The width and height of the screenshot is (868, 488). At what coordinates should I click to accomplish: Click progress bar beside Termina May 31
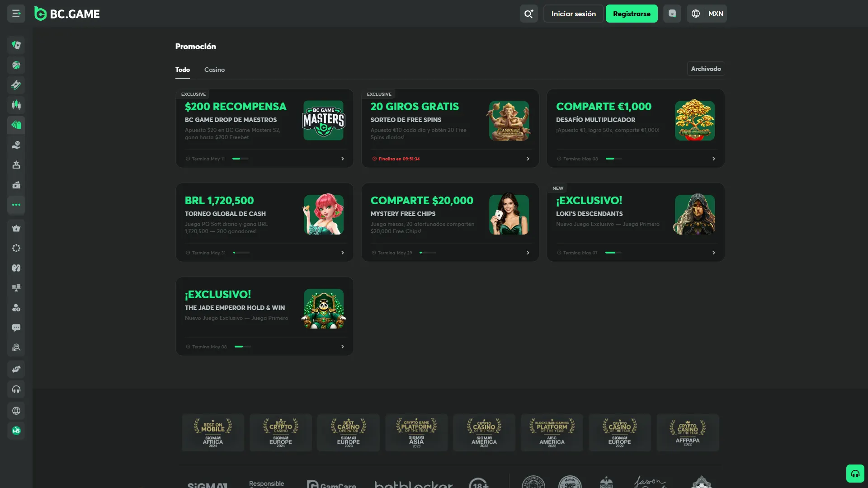[241, 253]
